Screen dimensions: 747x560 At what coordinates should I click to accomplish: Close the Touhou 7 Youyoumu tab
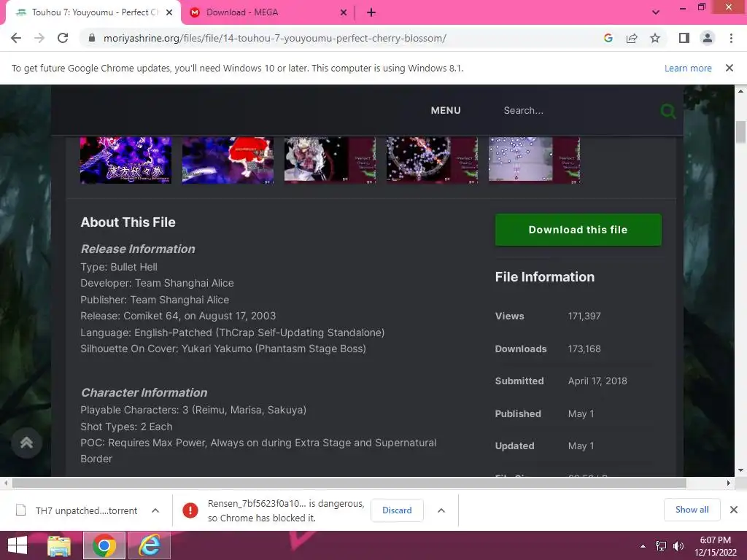point(169,12)
